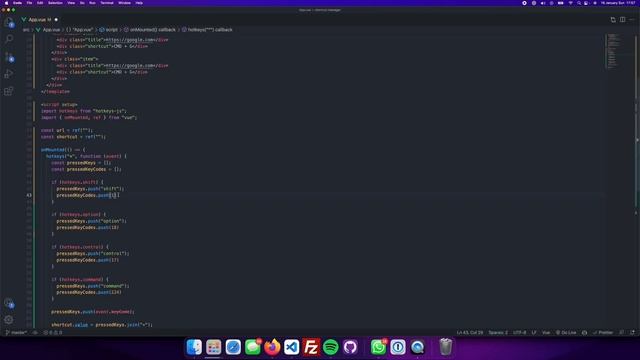This screenshot has width=640, height=360.
Task: Click the "App.vue" object breadcrumb
Action: click(80, 30)
